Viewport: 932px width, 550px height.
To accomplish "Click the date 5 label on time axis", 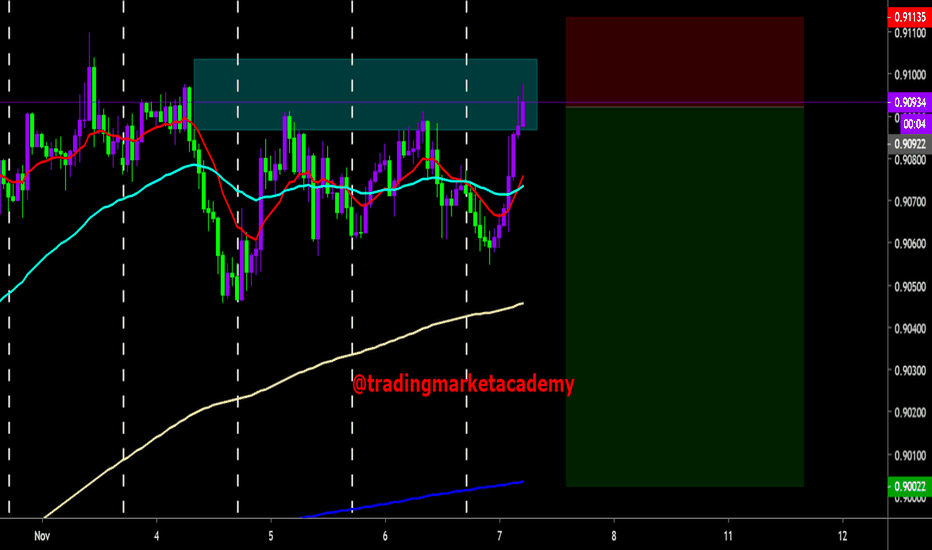I will tap(270, 536).
